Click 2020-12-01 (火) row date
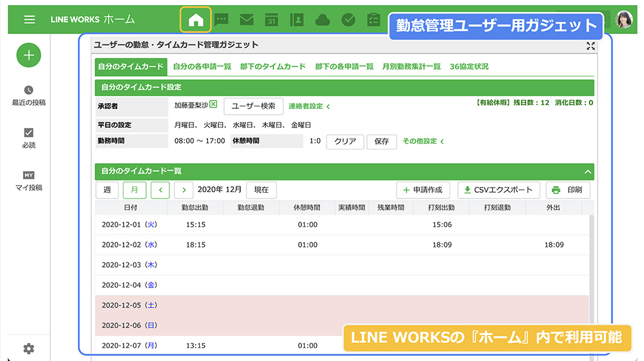 129,224
